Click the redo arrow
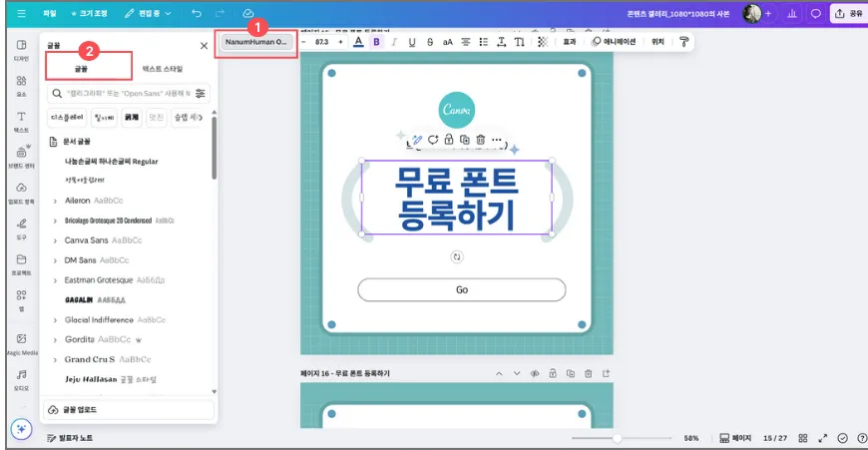The image size is (868, 450). click(x=219, y=13)
